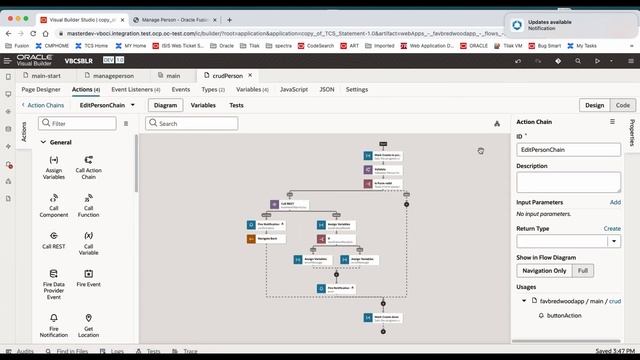Click the Description text area
This screenshot has height=360, width=640.
tap(568, 182)
